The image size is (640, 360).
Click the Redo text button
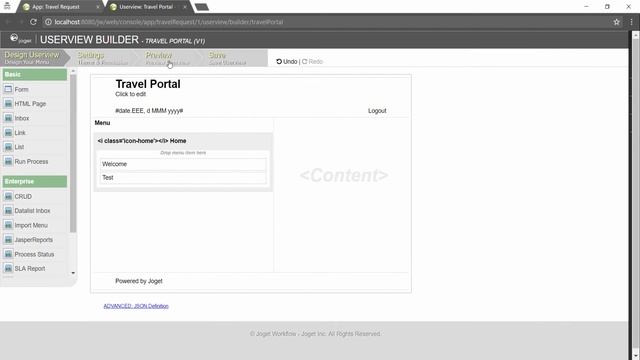(316, 62)
